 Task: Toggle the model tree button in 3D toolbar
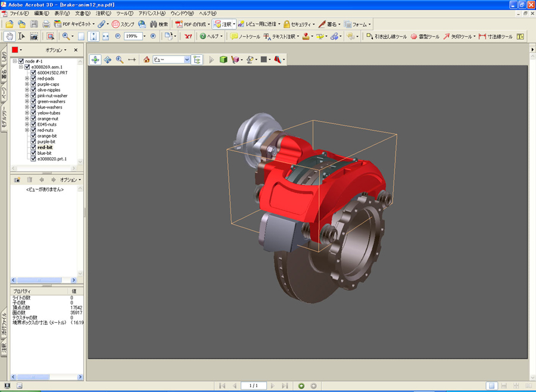197,60
